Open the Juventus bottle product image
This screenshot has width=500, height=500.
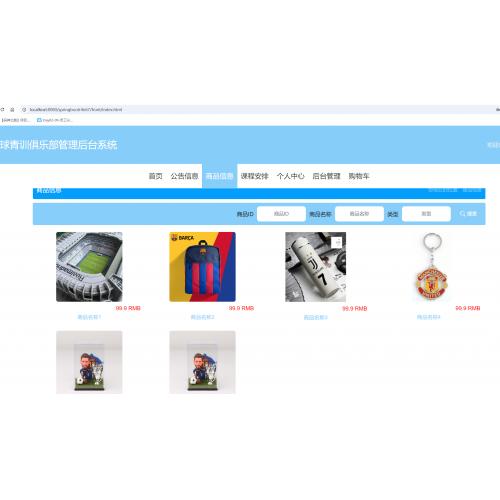click(316, 267)
